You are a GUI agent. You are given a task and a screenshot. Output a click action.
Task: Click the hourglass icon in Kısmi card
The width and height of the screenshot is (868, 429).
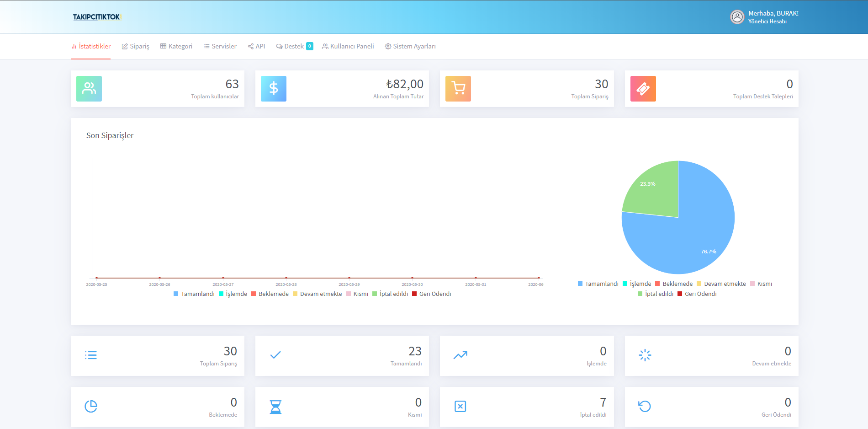(x=275, y=407)
